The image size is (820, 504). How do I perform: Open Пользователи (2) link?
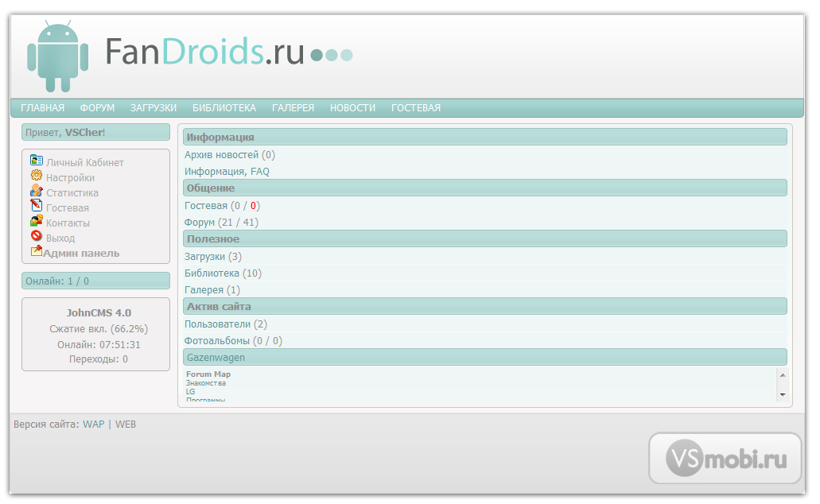(x=225, y=324)
